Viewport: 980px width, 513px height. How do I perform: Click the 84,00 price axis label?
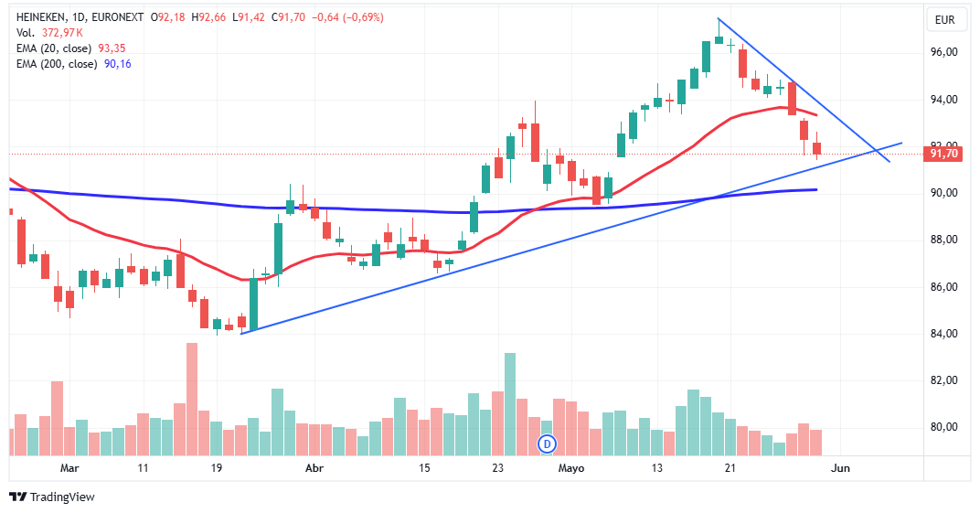tap(943, 334)
